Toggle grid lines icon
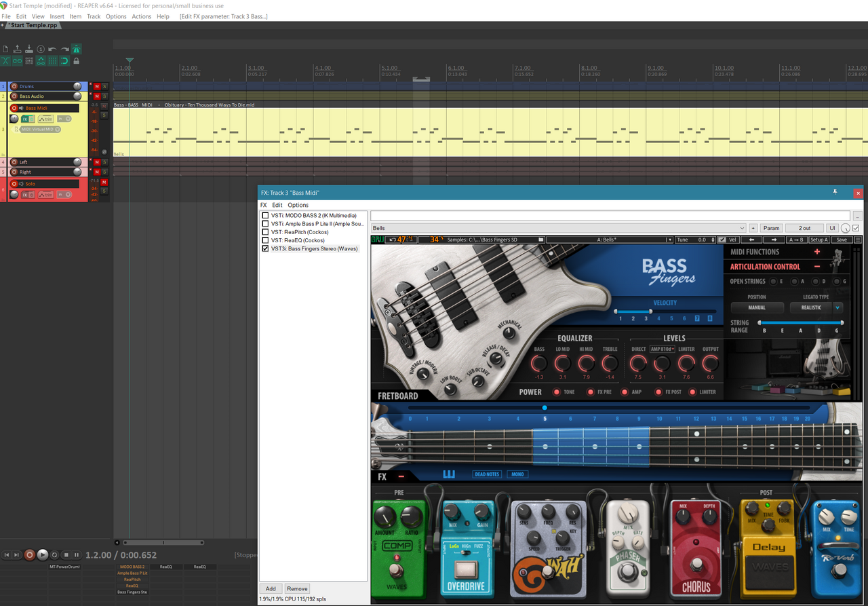 pos(53,61)
